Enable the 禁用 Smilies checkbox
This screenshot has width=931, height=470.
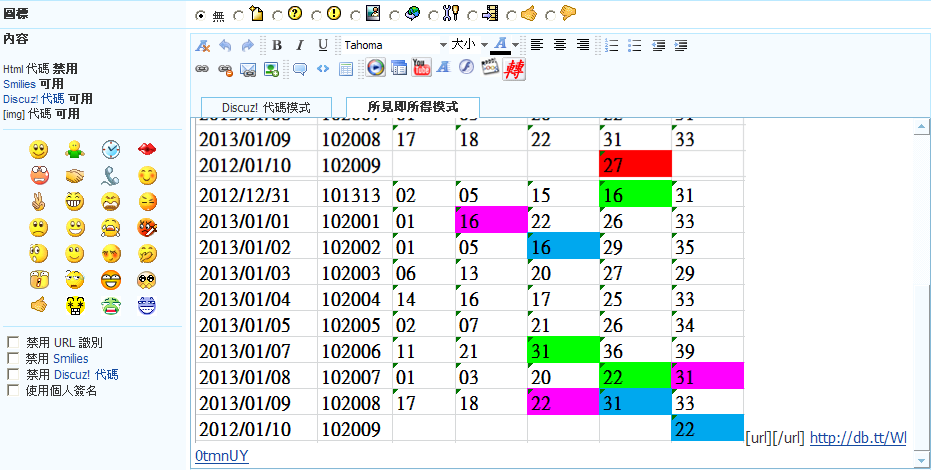click(x=13, y=358)
